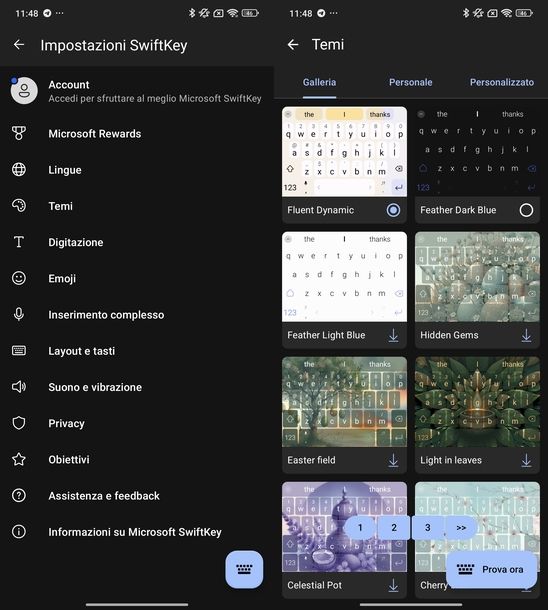Preview the Feather Dark Blue keyboard thumbnail
This screenshot has width=548, height=610.
pyautogui.click(x=477, y=151)
